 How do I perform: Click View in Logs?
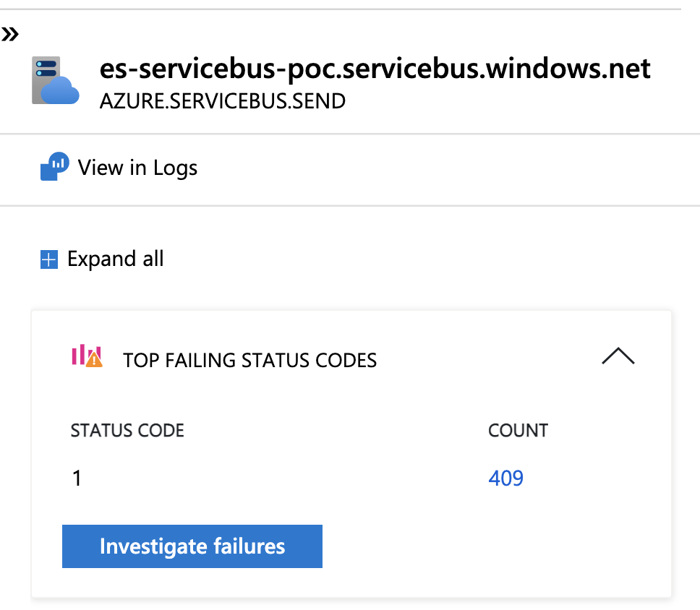pos(137,168)
